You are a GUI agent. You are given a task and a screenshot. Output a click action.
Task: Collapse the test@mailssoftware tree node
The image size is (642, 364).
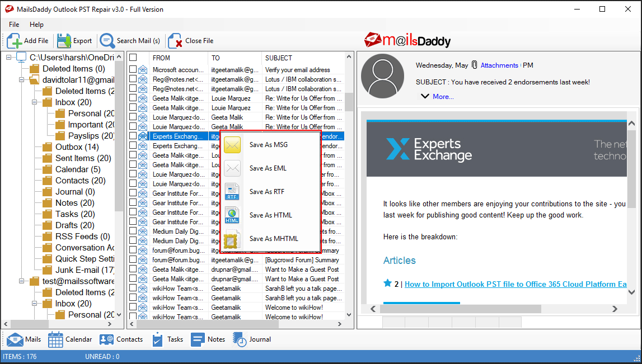pyautogui.click(x=22, y=281)
